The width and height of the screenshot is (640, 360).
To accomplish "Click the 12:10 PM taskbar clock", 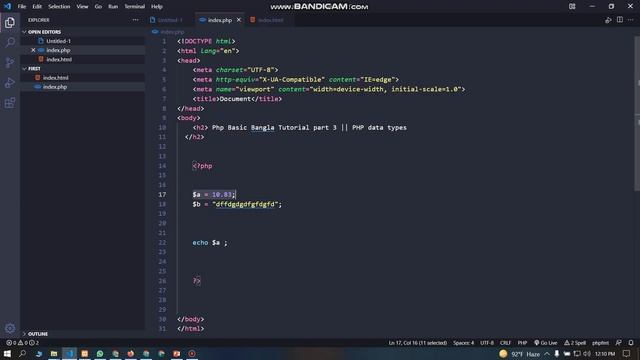I will tap(605, 353).
